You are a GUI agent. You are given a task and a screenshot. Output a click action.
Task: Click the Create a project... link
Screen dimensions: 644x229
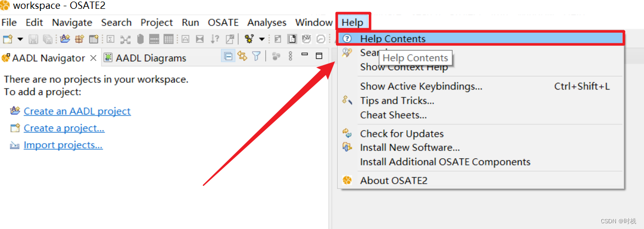64,128
